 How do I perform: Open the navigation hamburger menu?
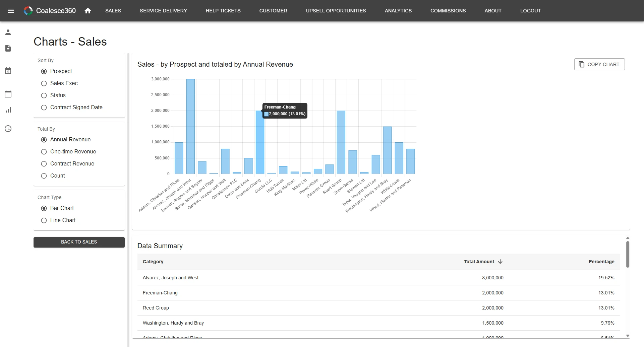point(11,11)
